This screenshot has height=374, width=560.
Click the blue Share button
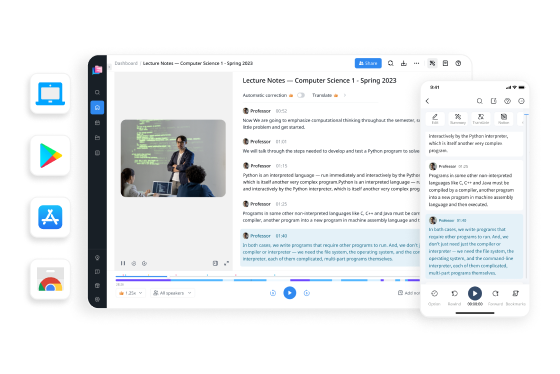[368, 63]
